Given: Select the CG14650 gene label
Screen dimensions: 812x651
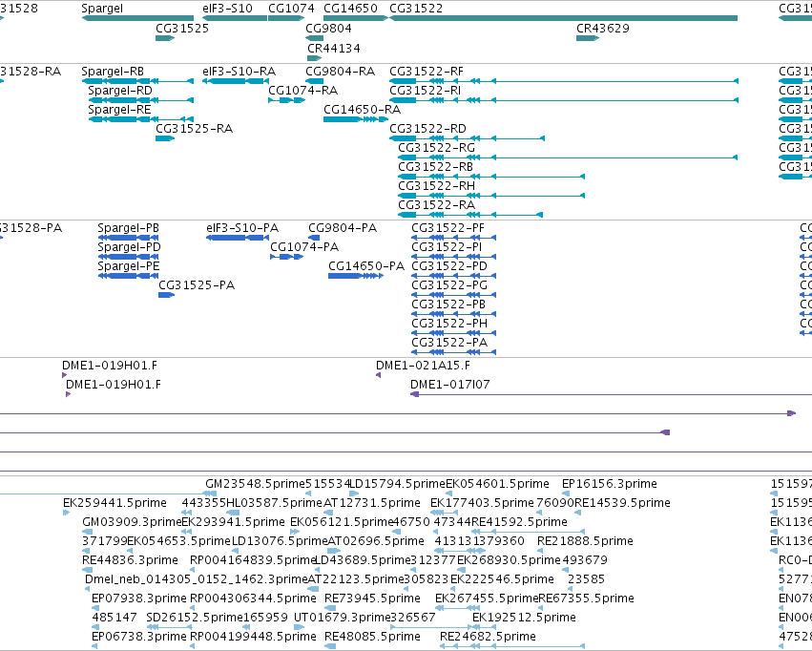Looking at the screenshot, I should click(350, 9).
